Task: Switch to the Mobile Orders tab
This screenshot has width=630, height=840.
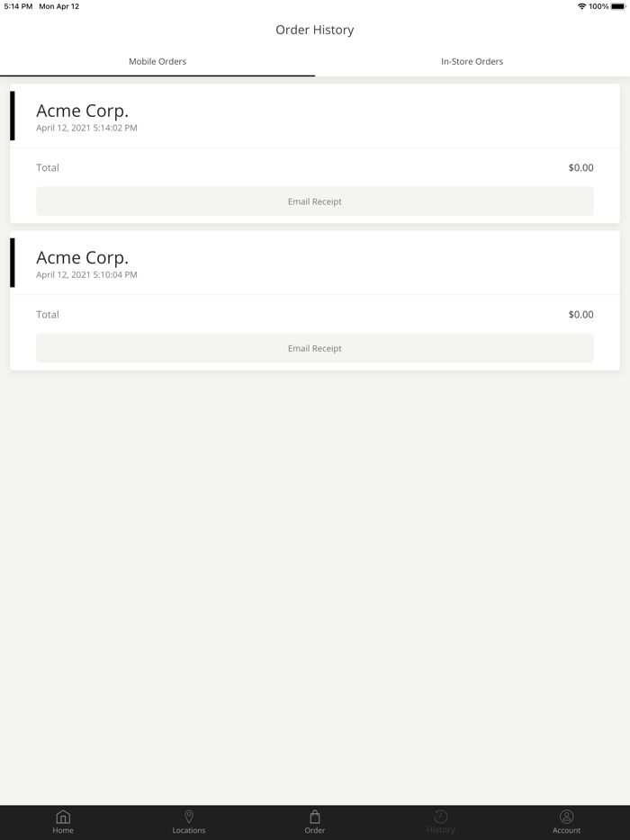Action: pyautogui.click(x=157, y=61)
